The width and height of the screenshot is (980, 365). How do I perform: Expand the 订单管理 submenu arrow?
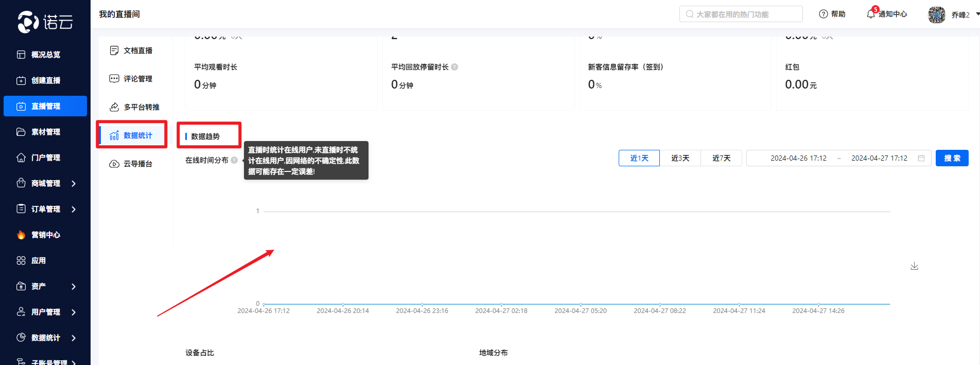[74, 209]
